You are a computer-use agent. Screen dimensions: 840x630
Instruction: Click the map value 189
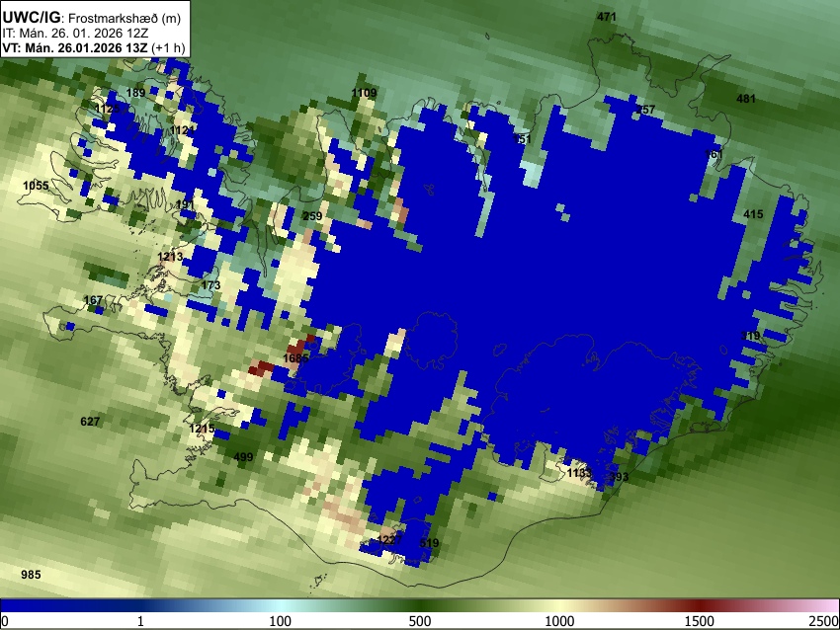point(135,93)
